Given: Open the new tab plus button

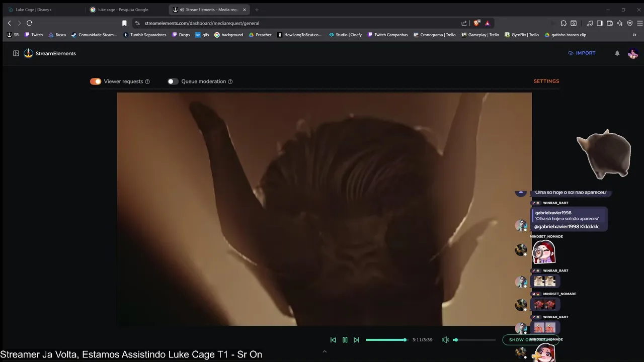Looking at the screenshot, I should (x=257, y=10).
